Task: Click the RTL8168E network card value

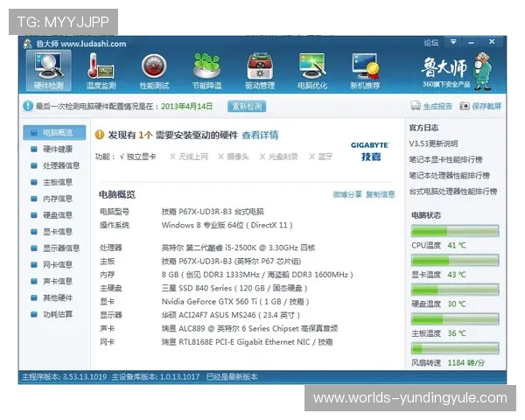Action: click(247, 342)
